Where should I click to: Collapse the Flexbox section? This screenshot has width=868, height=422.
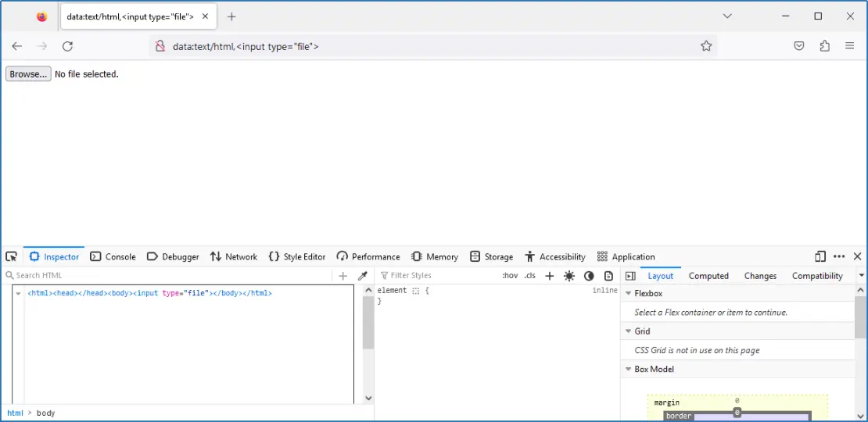pos(628,293)
